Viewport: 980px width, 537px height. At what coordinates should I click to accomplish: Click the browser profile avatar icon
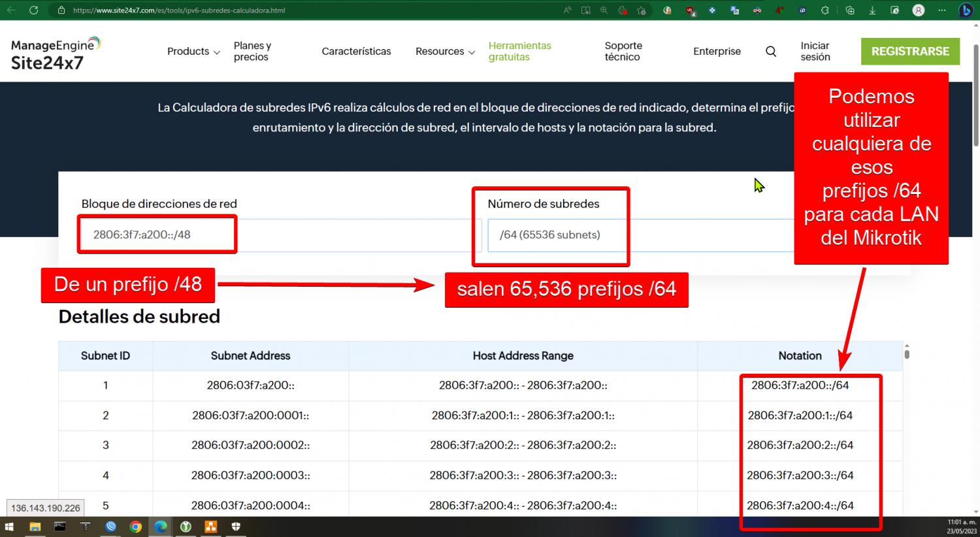[x=919, y=10]
